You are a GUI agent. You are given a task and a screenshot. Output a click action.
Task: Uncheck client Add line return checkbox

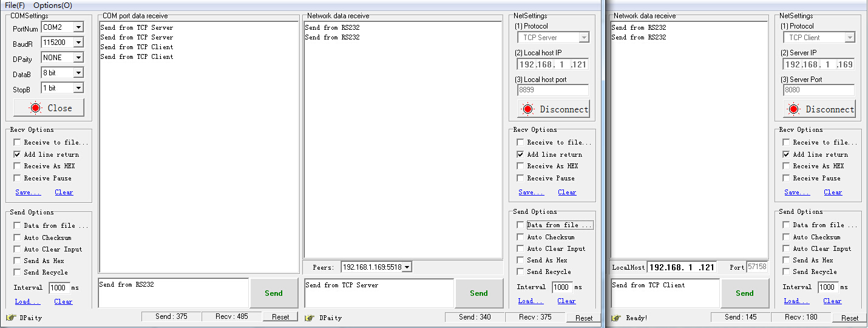786,154
